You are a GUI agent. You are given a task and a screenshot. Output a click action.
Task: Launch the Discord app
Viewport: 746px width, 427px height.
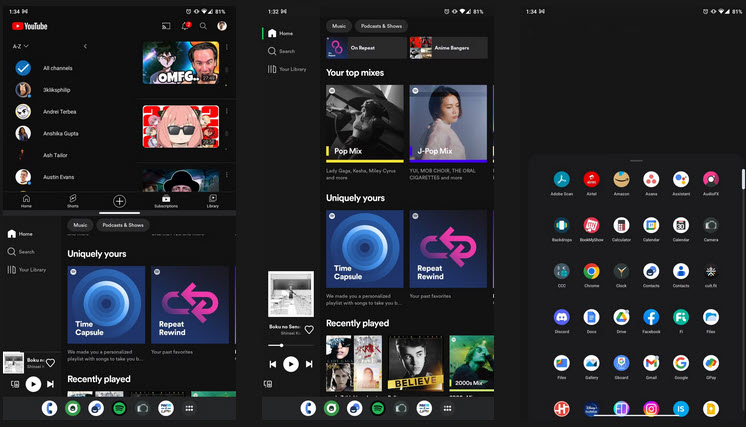pyautogui.click(x=562, y=317)
